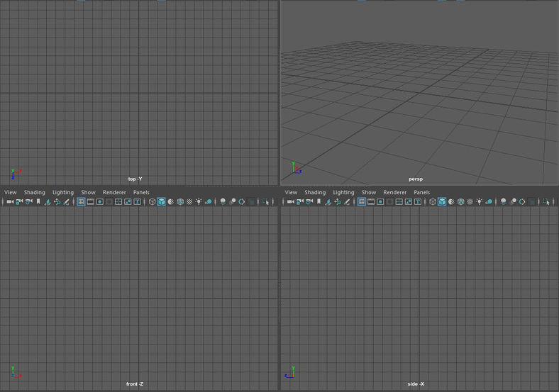559x392 pixels.
Task: Select Wireframe cube icon in side panel toolbar
Action: [x=433, y=202]
